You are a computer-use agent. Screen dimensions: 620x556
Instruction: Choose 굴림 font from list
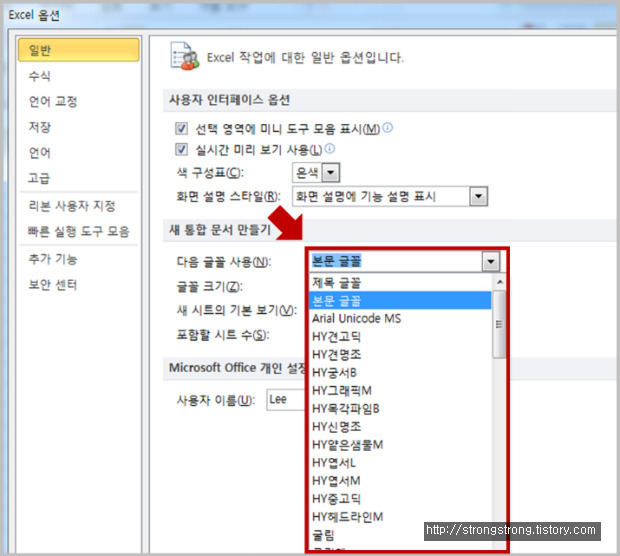(x=400, y=535)
